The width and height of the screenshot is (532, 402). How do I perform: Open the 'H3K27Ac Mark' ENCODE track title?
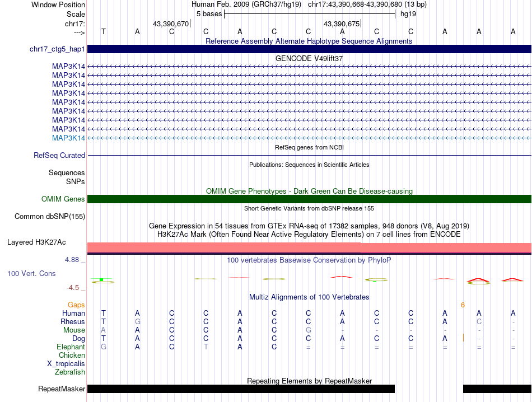coord(309,235)
